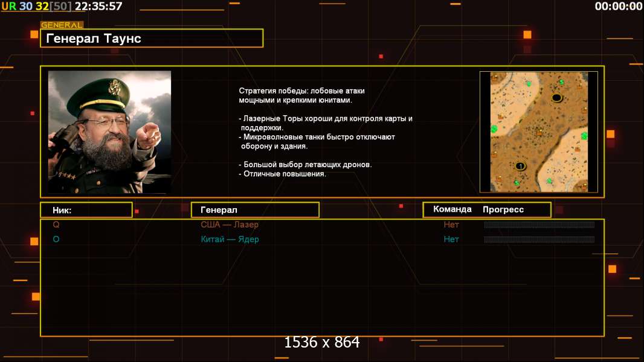Click the black crater marker on map
The image size is (644, 362).
pyautogui.click(x=556, y=98)
